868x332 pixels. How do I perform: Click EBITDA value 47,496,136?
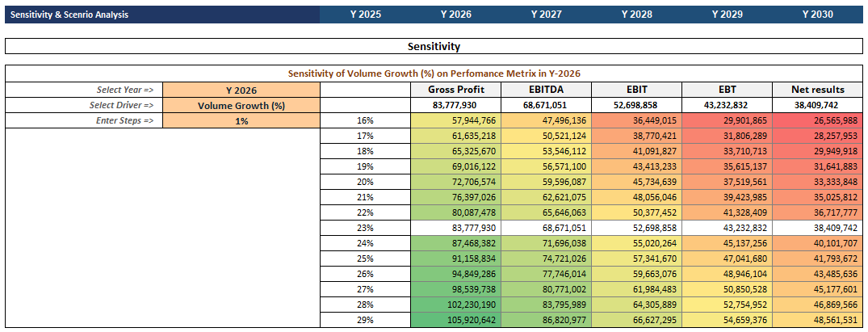547,120
